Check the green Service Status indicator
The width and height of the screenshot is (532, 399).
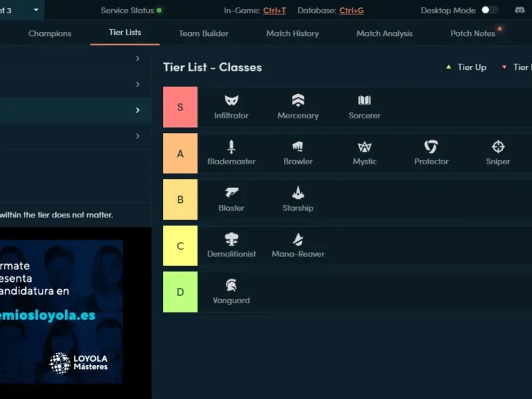159,10
